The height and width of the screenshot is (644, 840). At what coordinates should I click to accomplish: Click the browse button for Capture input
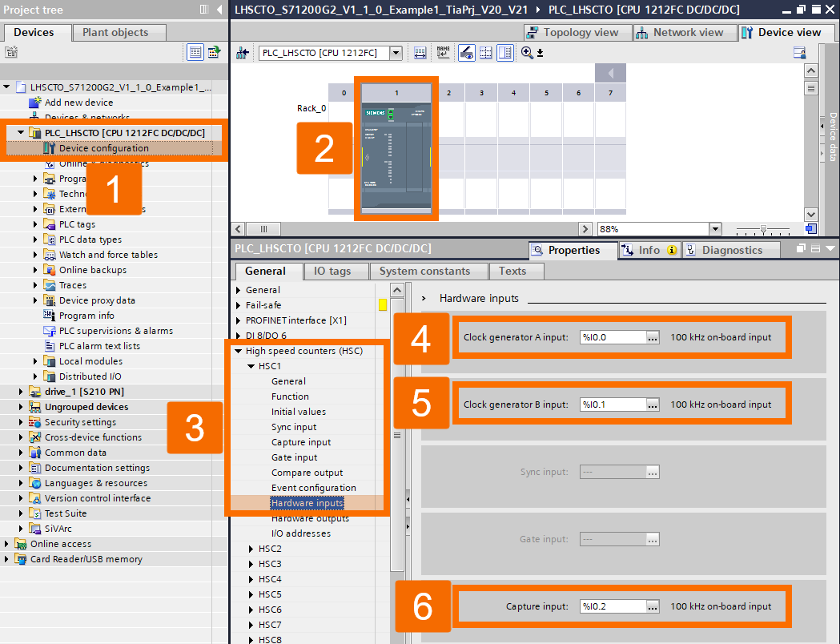coord(652,606)
